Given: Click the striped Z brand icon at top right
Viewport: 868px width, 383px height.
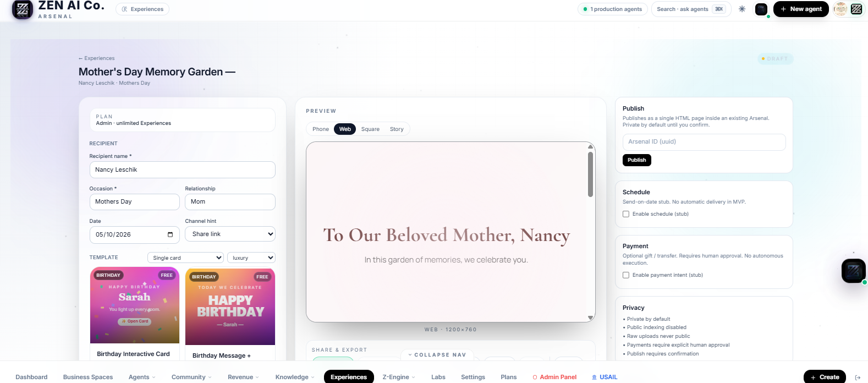Looking at the screenshot, I should tap(856, 9).
